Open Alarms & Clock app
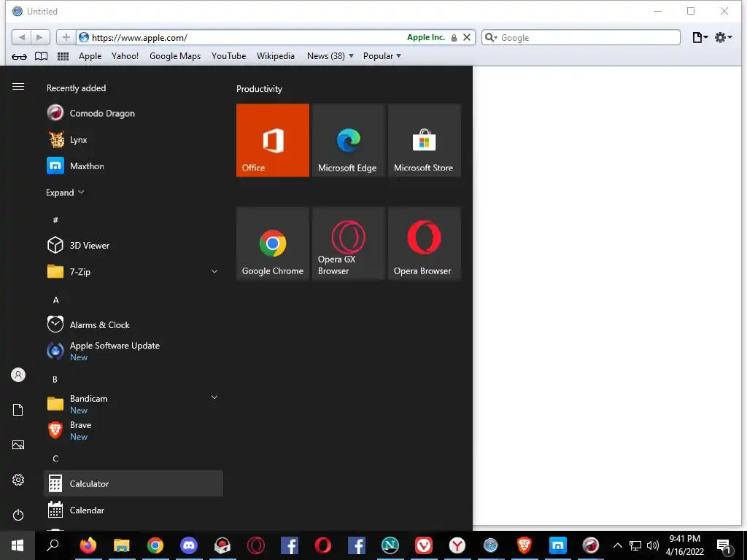 [133, 324]
